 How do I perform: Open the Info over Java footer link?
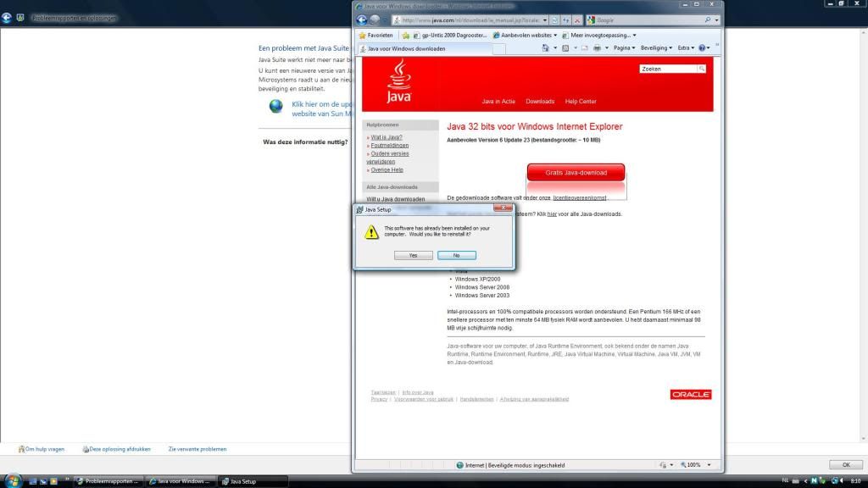pos(418,392)
